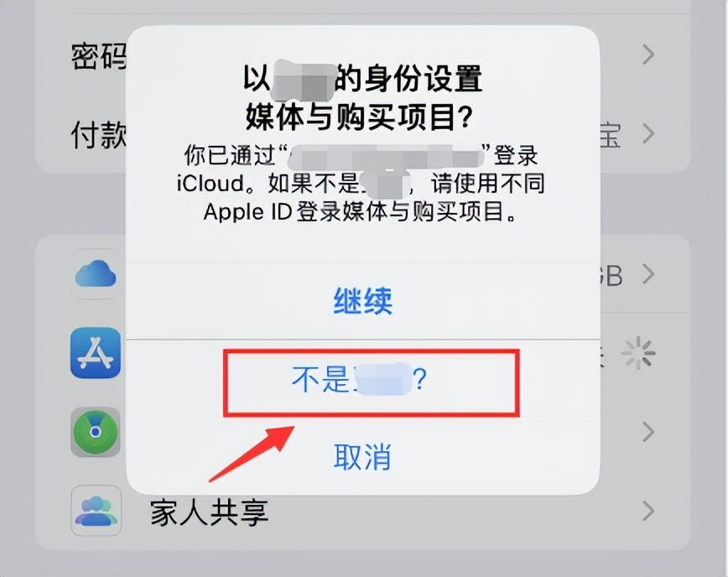Open the App Store icon row
The height and width of the screenshot is (577, 728).
tap(96, 353)
